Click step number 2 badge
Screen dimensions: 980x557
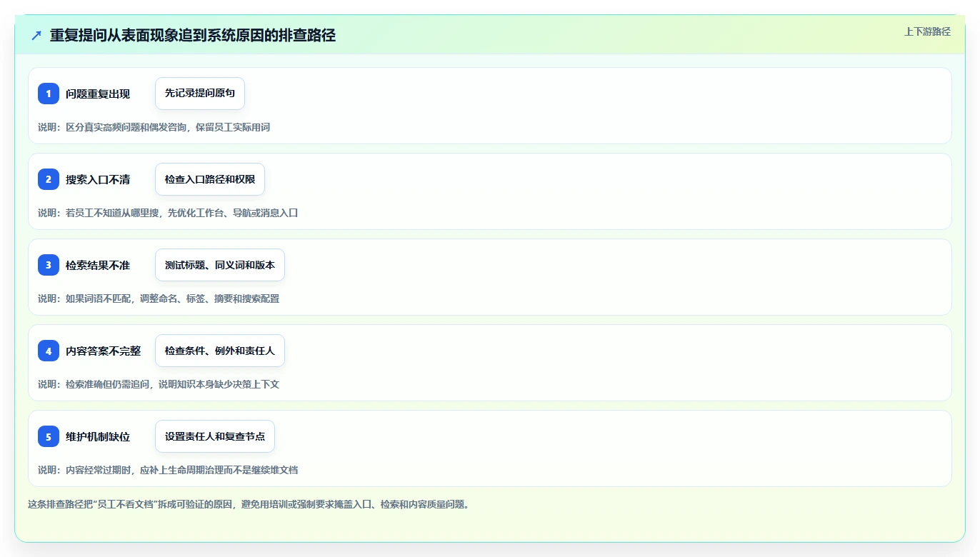[49, 179]
